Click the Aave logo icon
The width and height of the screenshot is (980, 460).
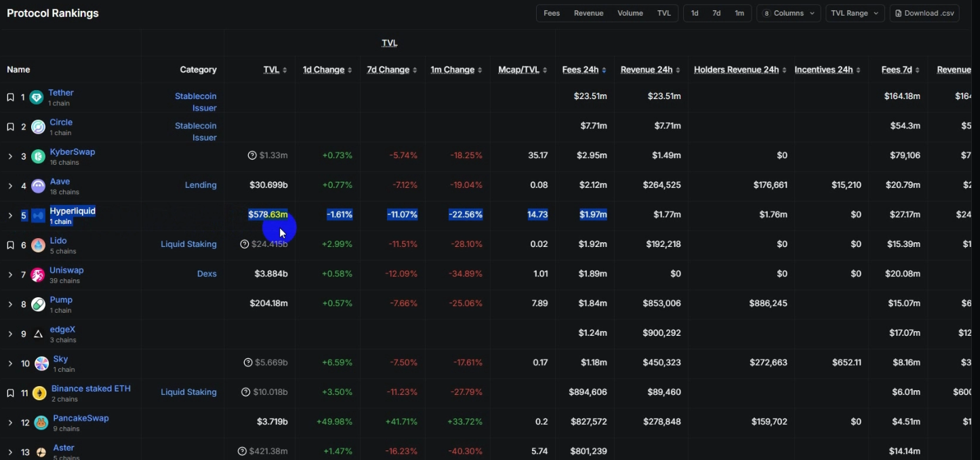coord(39,186)
